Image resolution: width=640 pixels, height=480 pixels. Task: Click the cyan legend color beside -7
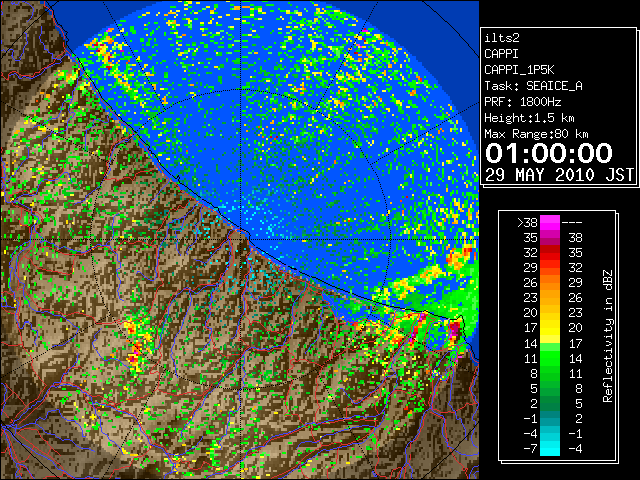(549, 448)
